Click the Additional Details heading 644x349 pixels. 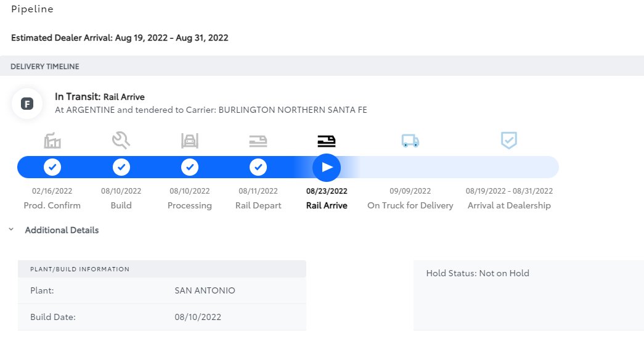click(x=62, y=230)
